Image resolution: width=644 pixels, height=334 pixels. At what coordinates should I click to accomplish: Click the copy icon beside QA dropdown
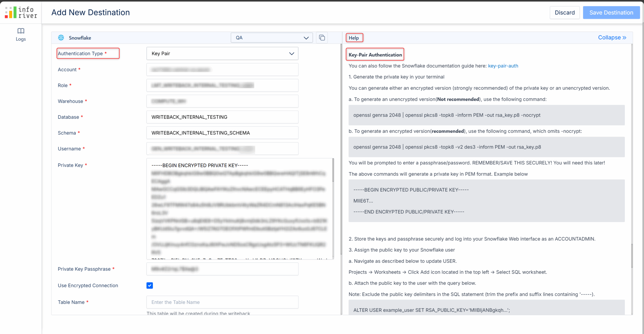pyautogui.click(x=322, y=38)
